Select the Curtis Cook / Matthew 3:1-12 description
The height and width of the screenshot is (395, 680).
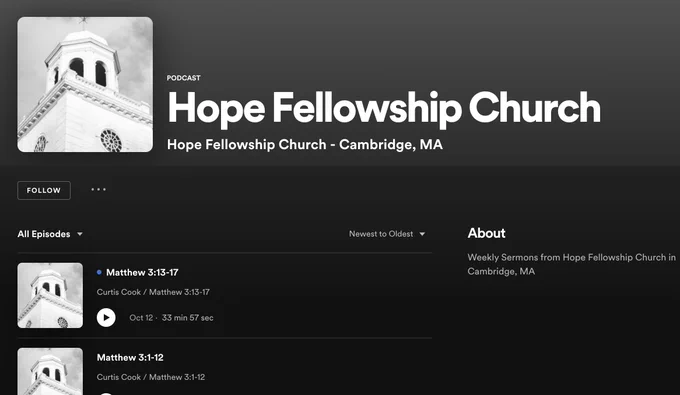click(150, 377)
